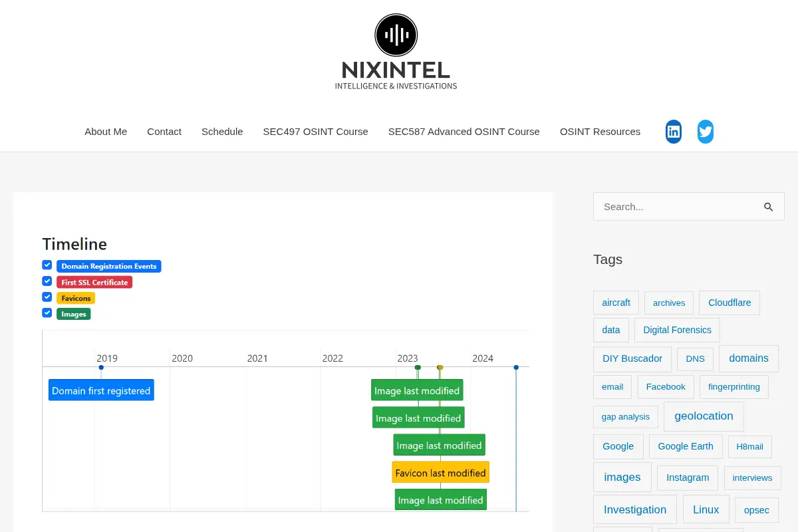The height and width of the screenshot is (532, 798).
Task: Click the First SSL Certificate red badge
Action: tap(94, 282)
